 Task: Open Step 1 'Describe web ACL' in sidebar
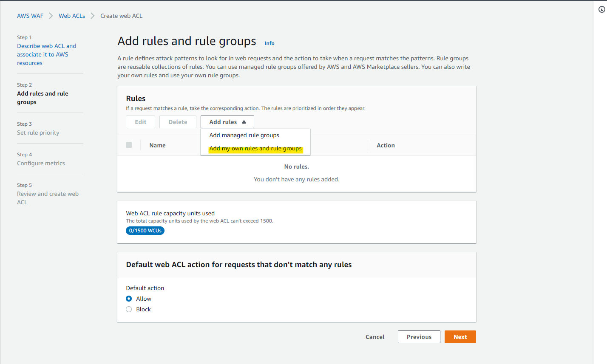46,54
